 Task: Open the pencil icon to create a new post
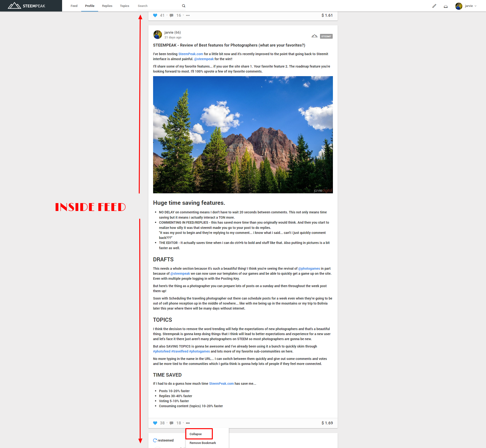tap(434, 6)
